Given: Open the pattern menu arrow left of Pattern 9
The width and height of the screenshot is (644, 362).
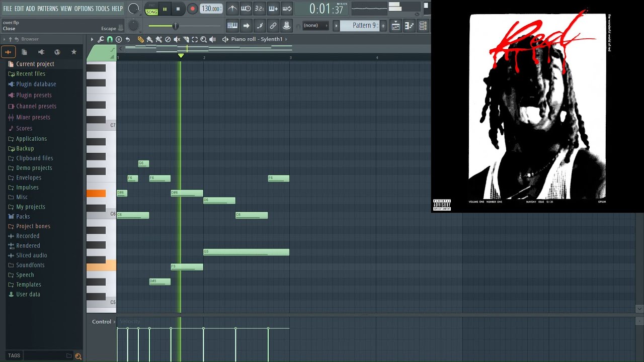Looking at the screenshot, I should pyautogui.click(x=337, y=25).
